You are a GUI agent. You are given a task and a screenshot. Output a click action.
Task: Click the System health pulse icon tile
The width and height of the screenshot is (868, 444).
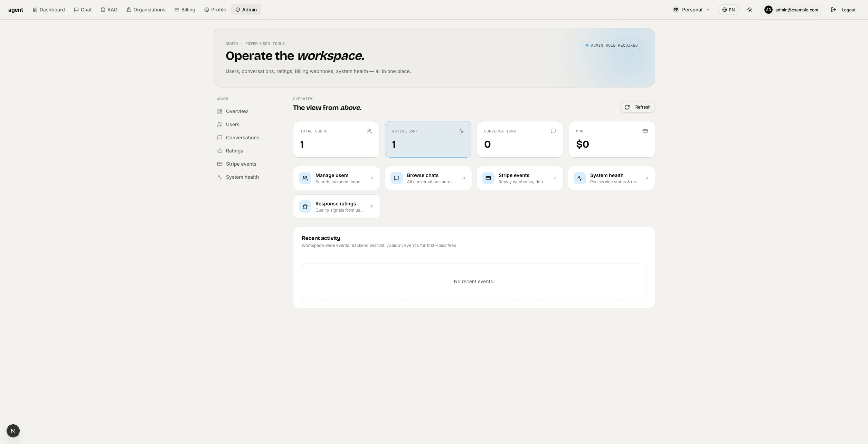click(580, 178)
